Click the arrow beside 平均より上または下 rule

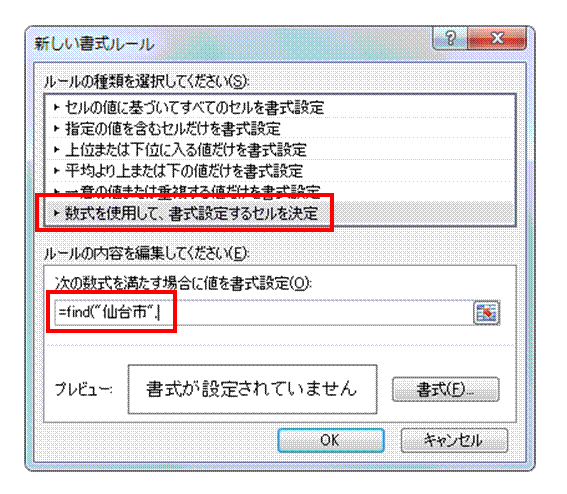click(56, 170)
